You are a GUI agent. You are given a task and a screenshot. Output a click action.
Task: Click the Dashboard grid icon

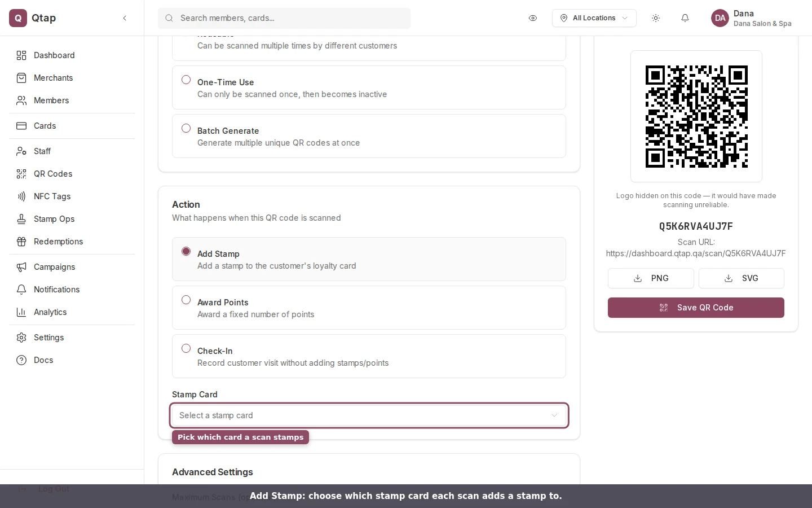(x=21, y=55)
